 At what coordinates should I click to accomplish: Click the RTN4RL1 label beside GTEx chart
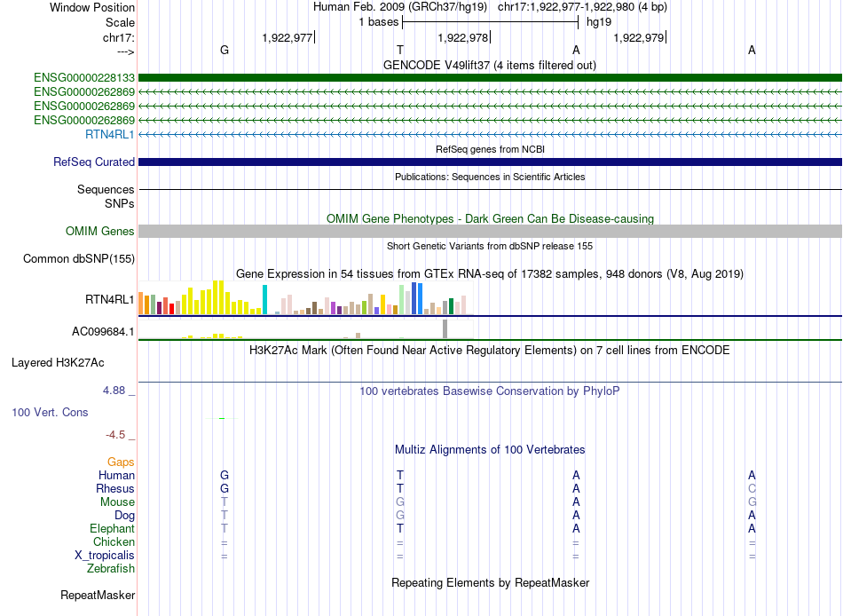point(110,300)
